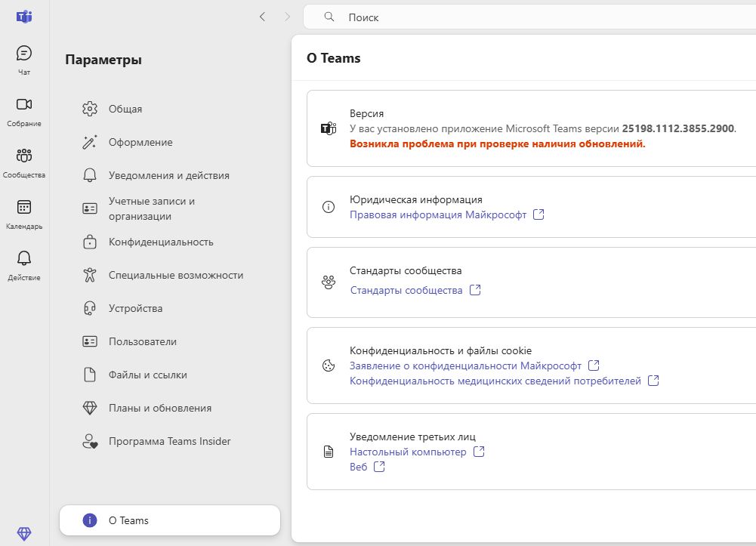Click external-link icon after Заявление о конфиденциальности
756x546 pixels.
[594, 366]
